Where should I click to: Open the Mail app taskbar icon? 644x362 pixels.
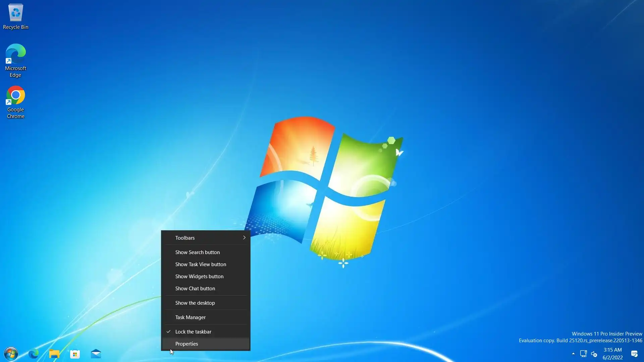click(96, 354)
